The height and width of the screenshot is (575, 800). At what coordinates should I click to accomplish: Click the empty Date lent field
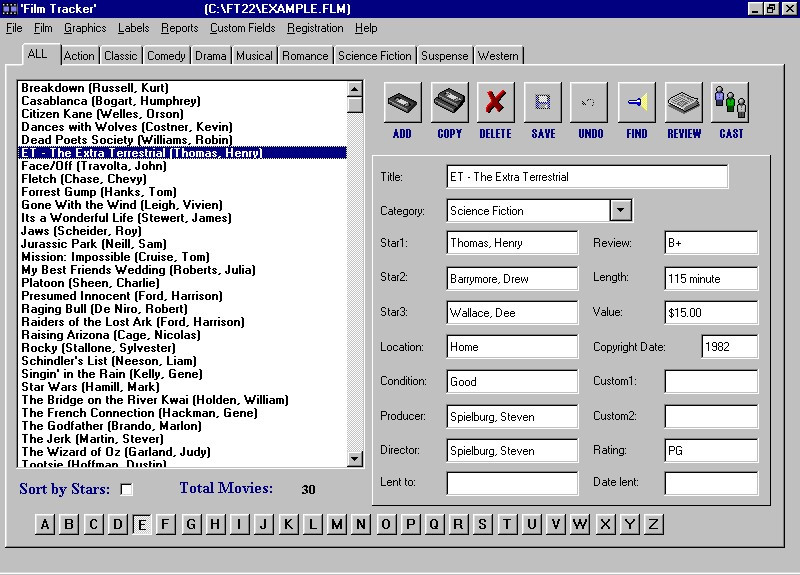[711, 483]
